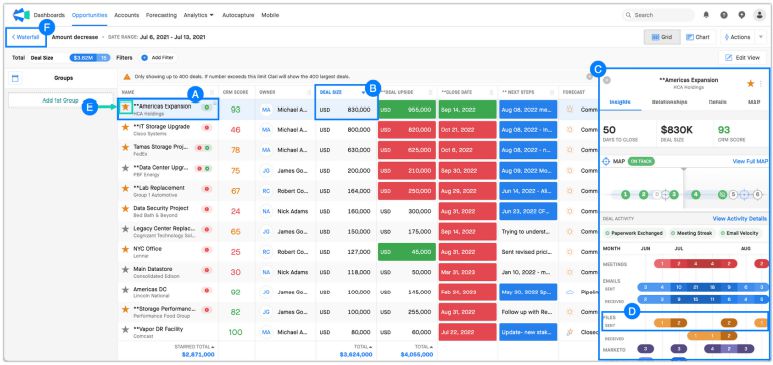This screenshot has width=773, height=365.
Task: Switch to Details tab in side panel
Action: click(x=717, y=101)
